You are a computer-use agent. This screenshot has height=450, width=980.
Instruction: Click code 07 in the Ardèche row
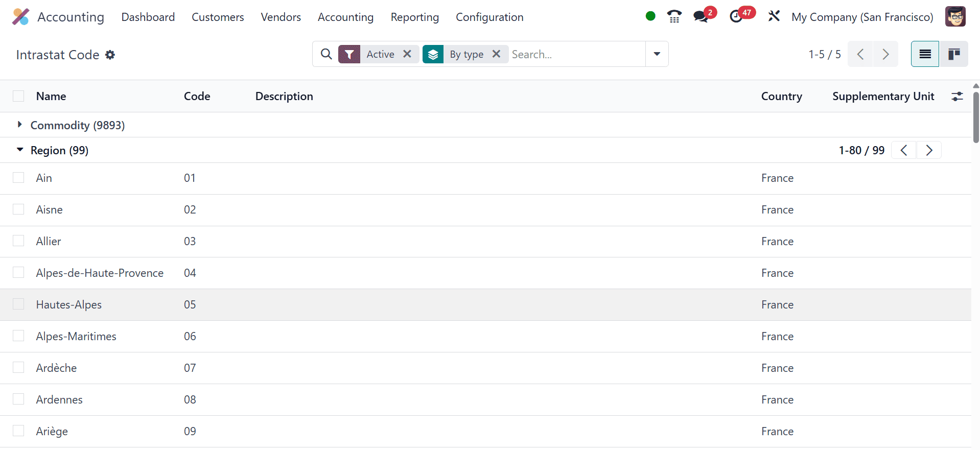pos(190,368)
